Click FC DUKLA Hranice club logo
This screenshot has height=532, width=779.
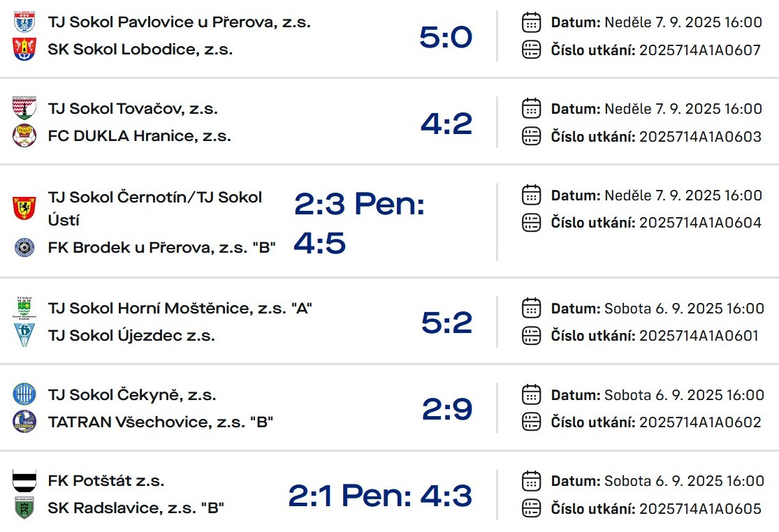pyautogui.click(x=24, y=135)
